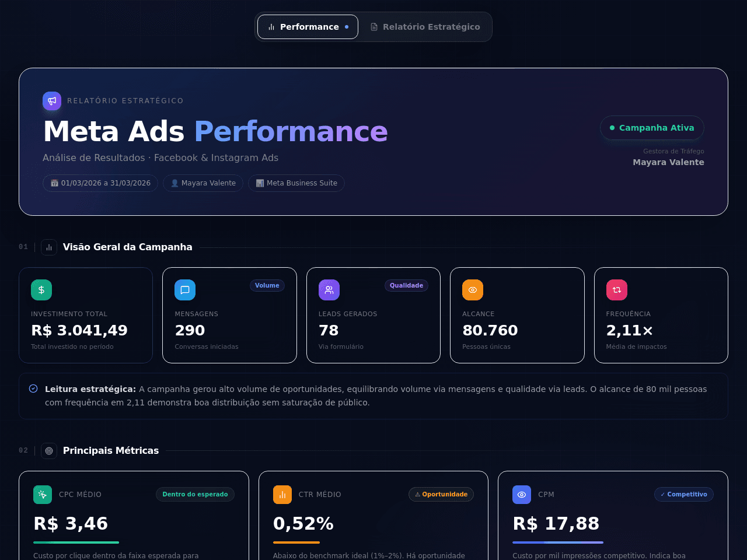Click the green cursor icon on CPC Médio
The image size is (747, 560).
(x=43, y=495)
